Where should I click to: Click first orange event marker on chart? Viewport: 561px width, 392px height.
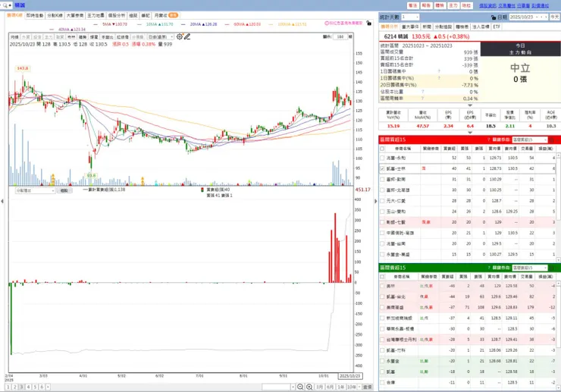coord(52,179)
